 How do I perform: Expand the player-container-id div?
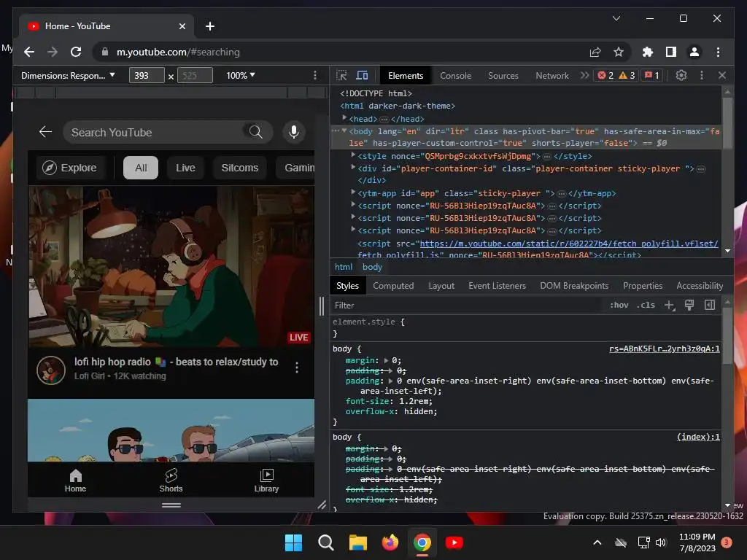point(353,167)
